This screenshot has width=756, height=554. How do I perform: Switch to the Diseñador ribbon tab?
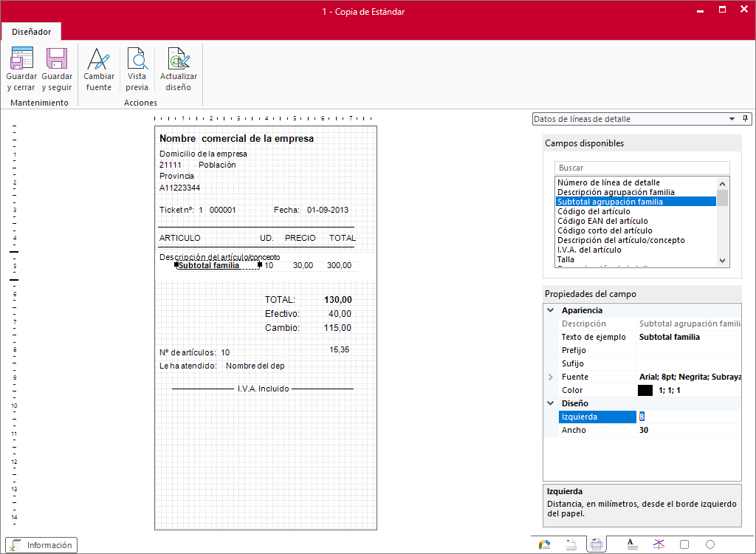pos(31,32)
